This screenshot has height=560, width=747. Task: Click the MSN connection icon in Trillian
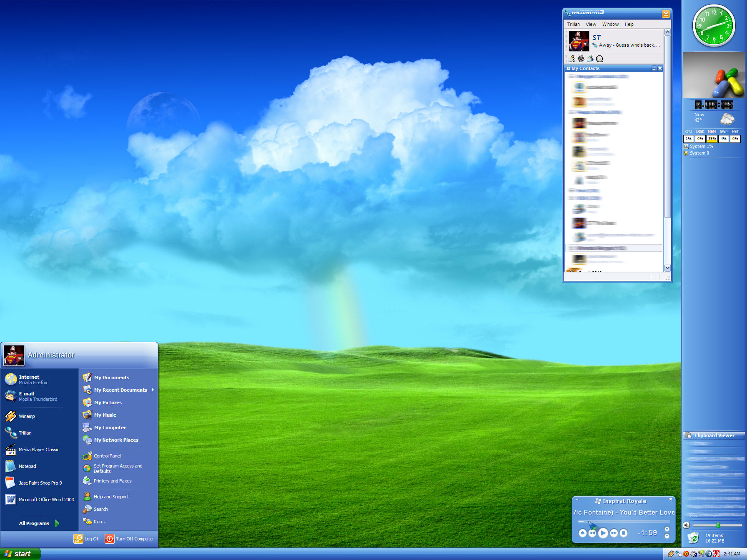coord(590,59)
